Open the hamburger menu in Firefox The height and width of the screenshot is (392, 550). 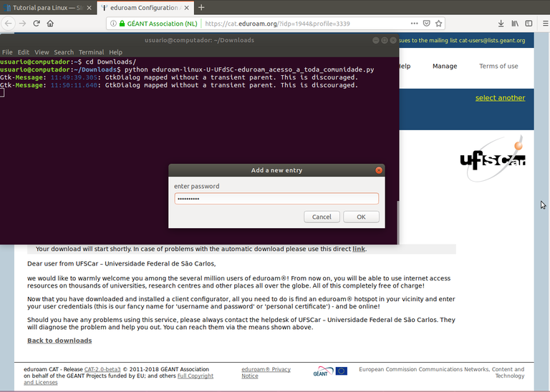point(541,23)
